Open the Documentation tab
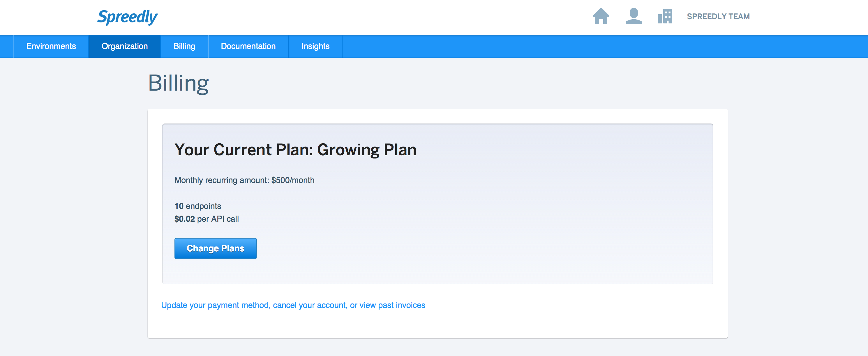This screenshot has width=868, height=356. [x=248, y=46]
